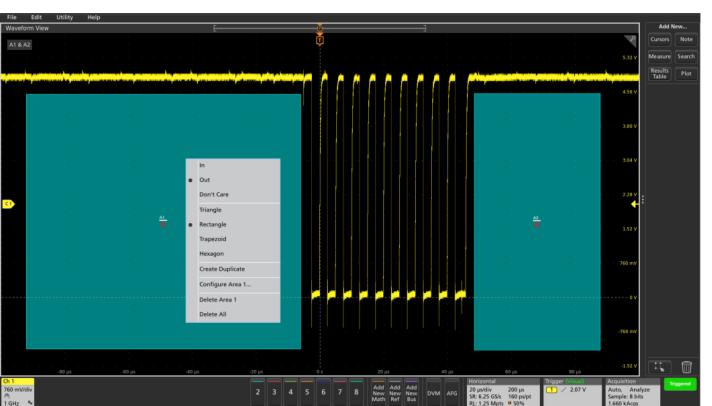Turn on channel 2

257,392
